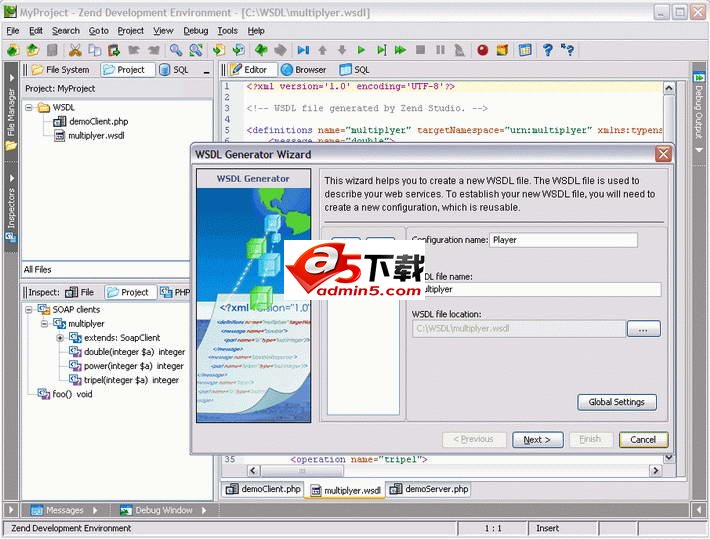Image resolution: width=710 pixels, height=540 pixels.
Task: Click the Next button in wizard
Action: pyautogui.click(x=537, y=440)
